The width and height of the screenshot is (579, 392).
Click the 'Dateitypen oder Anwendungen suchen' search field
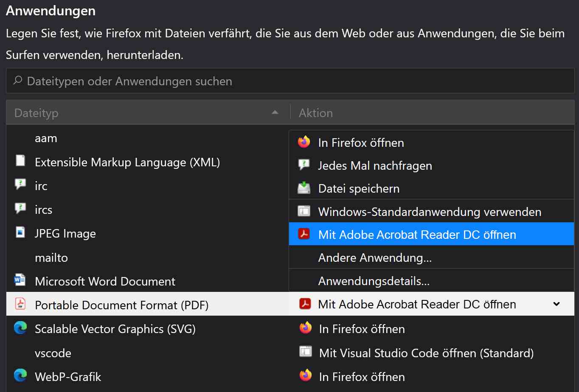[290, 81]
